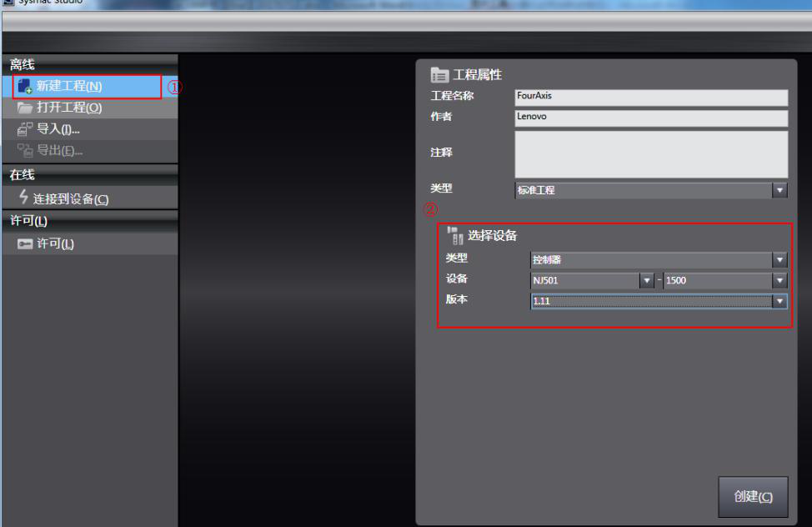Click the 设备 label
This screenshot has width=812, height=527.
[457, 279]
